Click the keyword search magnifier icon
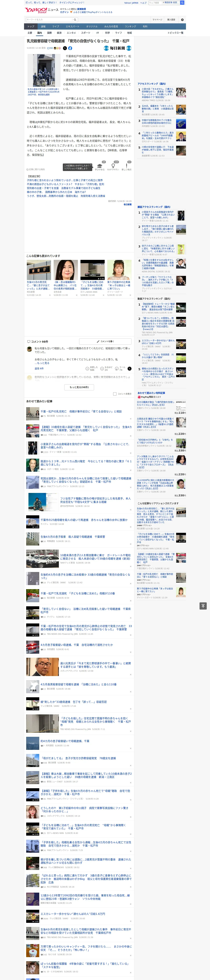Viewport: 210px width, 980px height. click(75, 19)
